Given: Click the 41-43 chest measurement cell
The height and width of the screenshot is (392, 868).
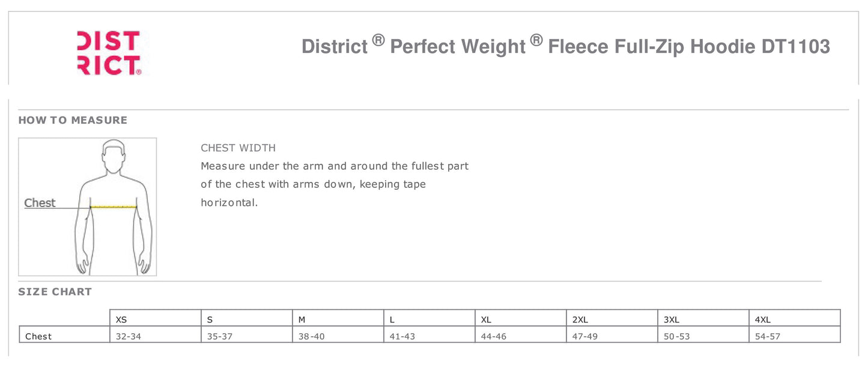Looking at the screenshot, I should tap(402, 336).
